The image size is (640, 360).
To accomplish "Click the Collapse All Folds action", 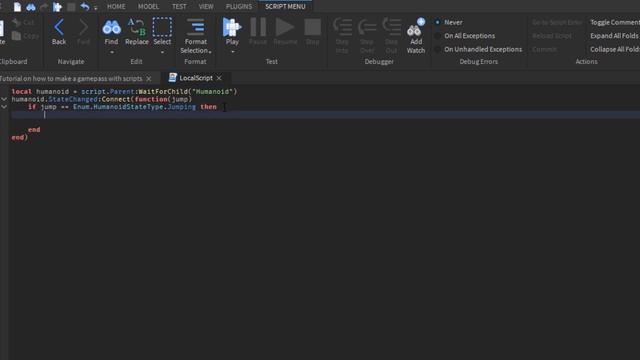I will tap(615, 49).
